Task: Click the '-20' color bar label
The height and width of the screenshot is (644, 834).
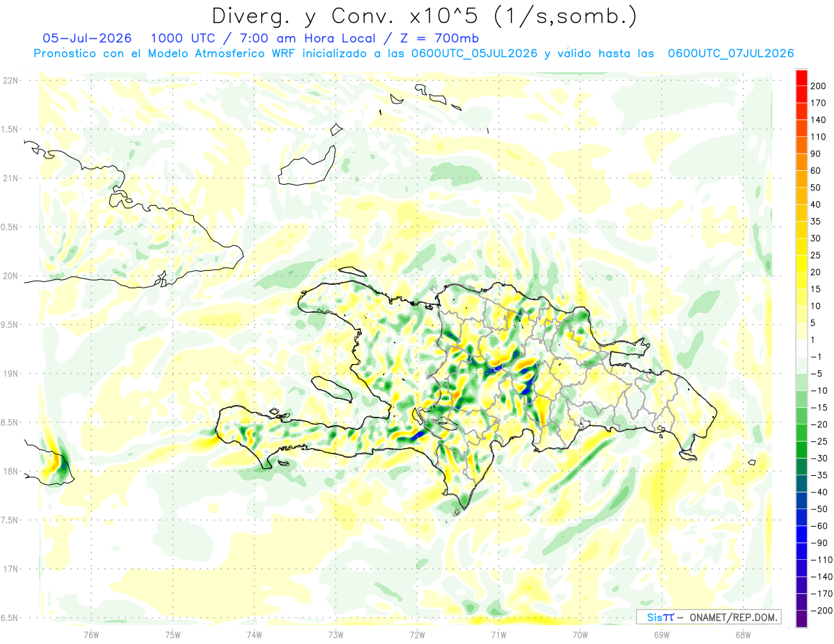Action: pyautogui.click(x=820, y=424)
